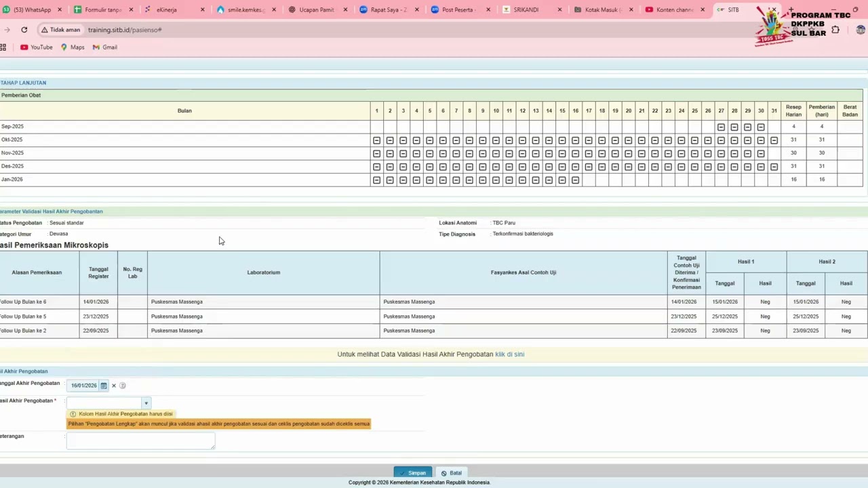
Task: Click the browser address bar URL
Action: (x=125, y=30)
